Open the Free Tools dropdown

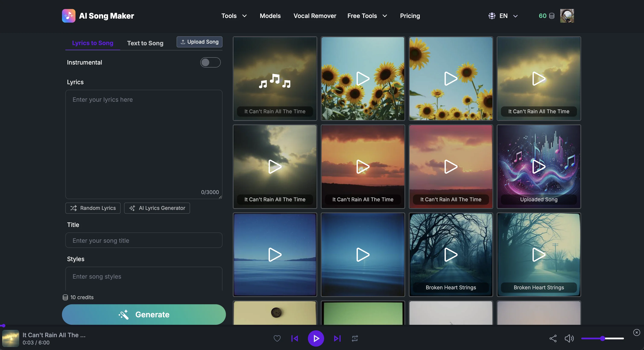(x=367, y=16)
